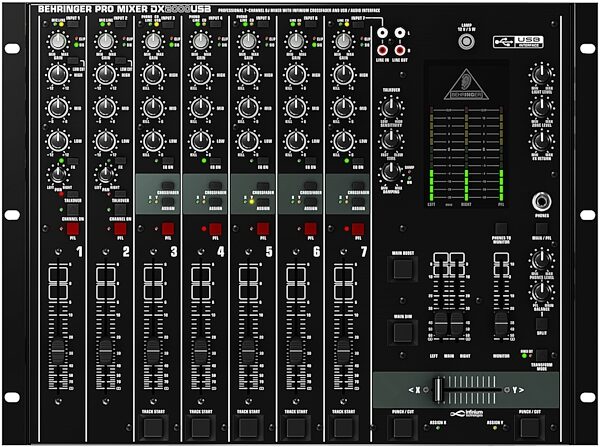The image size is (600, 447).
Task: Toggle the FX button on channel 1
Action: click(x=73, y=161)
